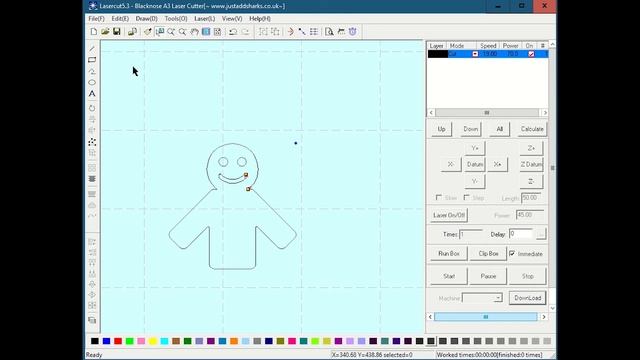Click the layer Speed value cell
Viewport: 640px width, 360px height.
(489, 54)
